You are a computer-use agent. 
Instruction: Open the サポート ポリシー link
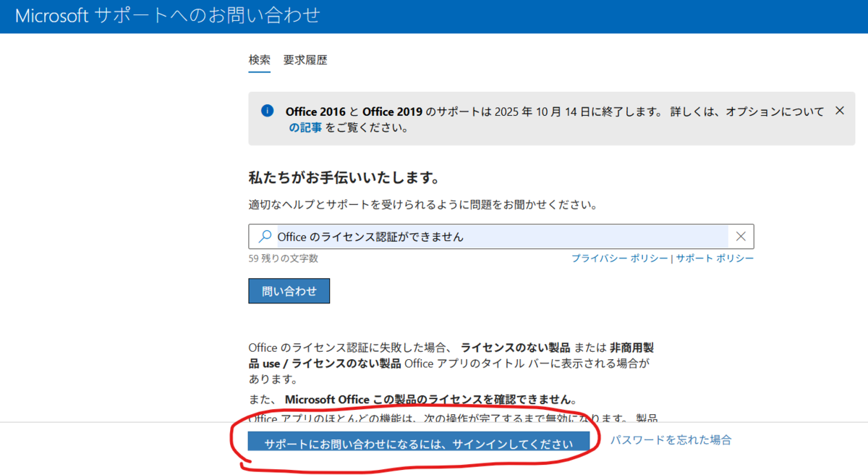click(715, 258)
